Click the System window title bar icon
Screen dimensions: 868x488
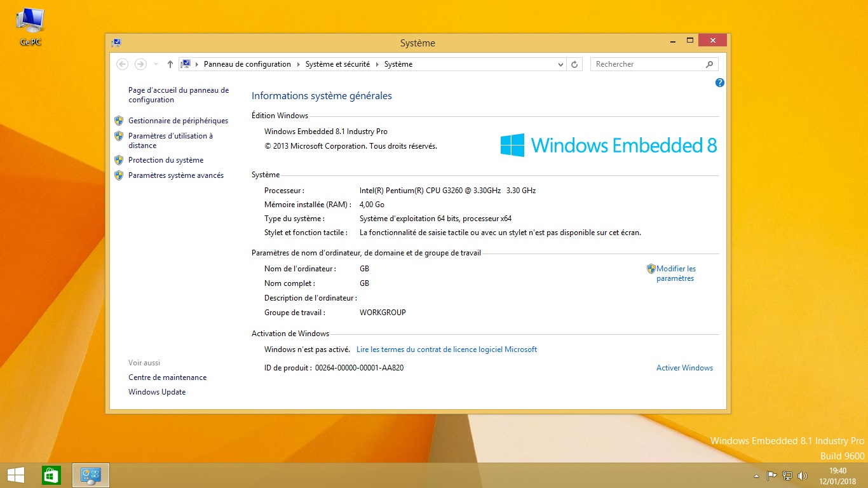(116, 43)
